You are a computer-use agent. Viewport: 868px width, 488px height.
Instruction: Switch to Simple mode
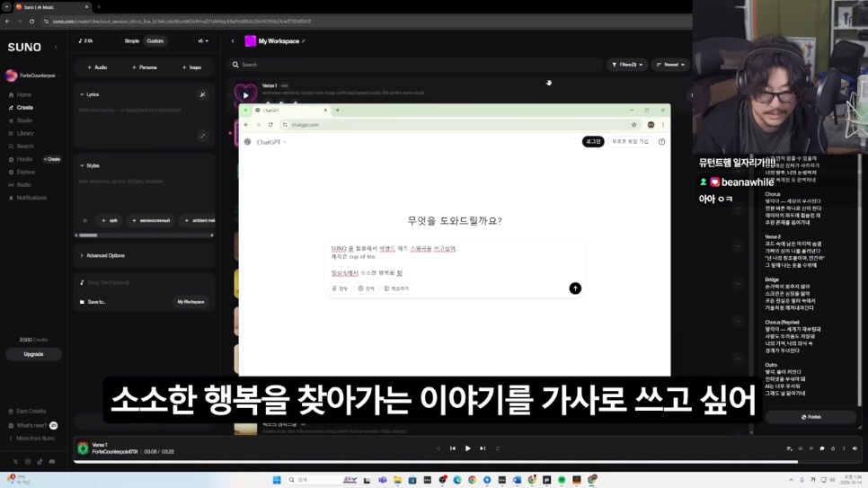pyautogui.click(x=132, y=41)
